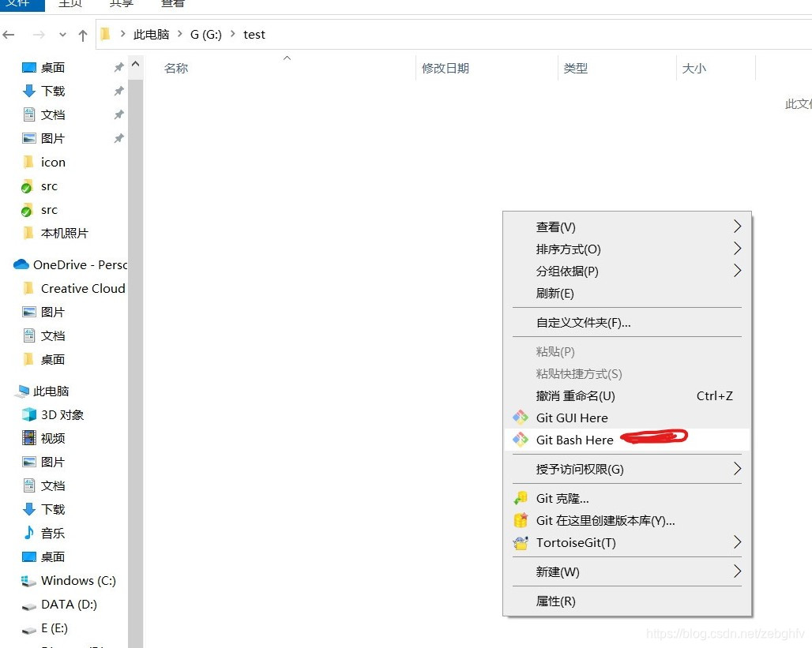This screenshot has height=648, width=812.
Task: Click the Git Bash Here icon
Action: pos(521,440)
